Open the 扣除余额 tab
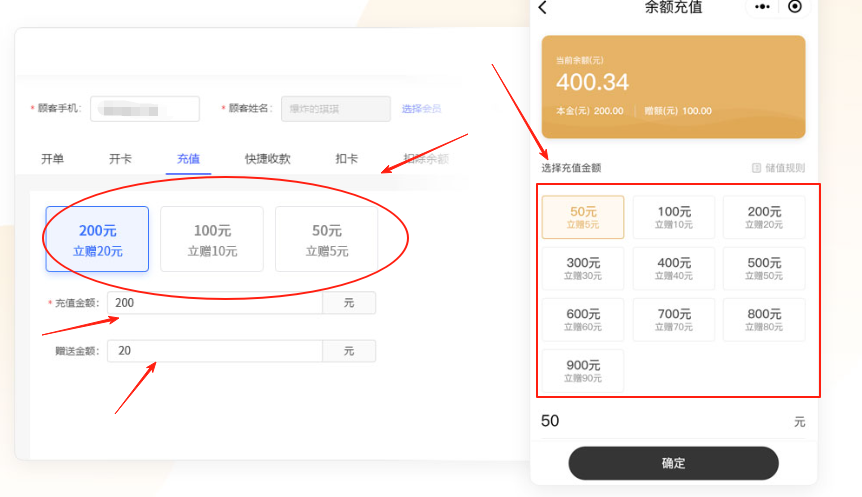The height and width of the screenshot is (497, 862). coord(426,159)
